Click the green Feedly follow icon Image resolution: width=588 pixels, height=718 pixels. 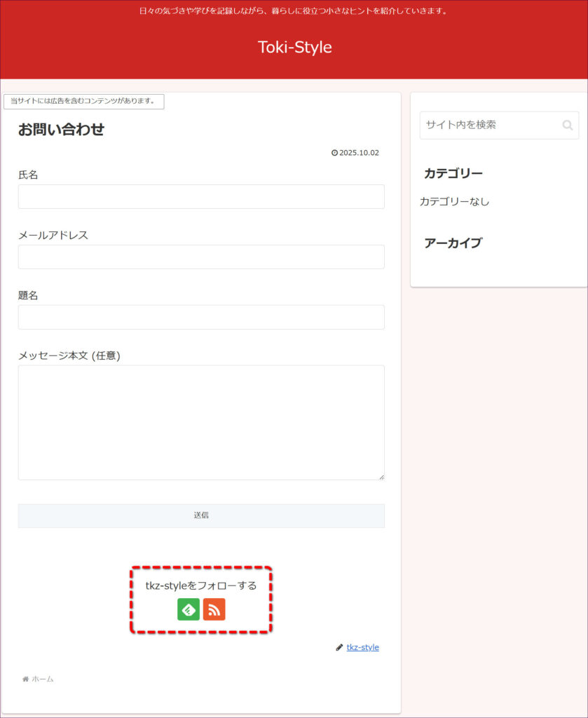(189, 610)
